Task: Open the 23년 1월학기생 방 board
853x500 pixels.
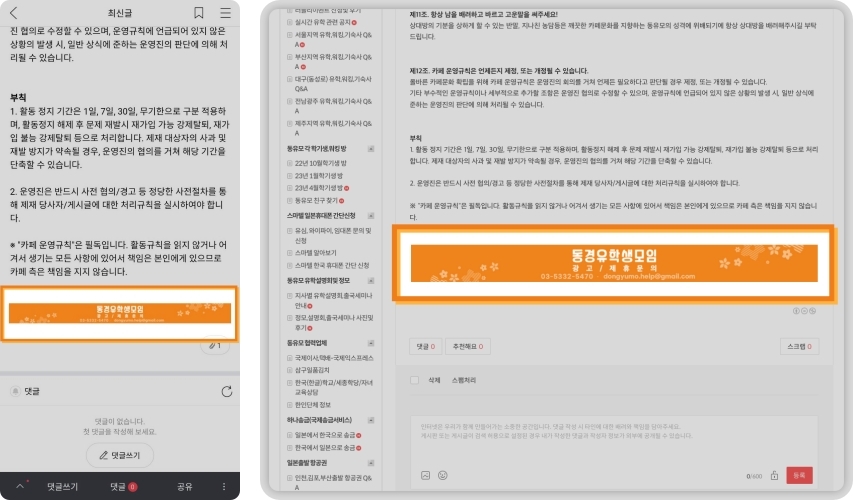Action: pos(318,176)
